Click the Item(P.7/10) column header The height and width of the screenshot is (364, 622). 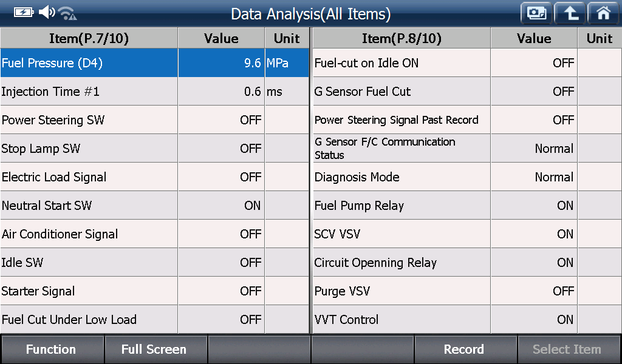(89, 38)
